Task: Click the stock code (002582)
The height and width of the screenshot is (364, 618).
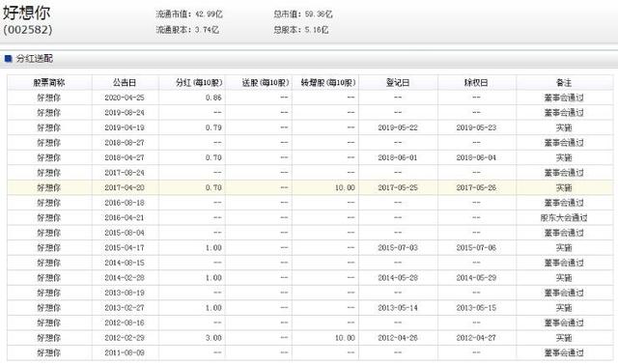Action: pos(28,30)
